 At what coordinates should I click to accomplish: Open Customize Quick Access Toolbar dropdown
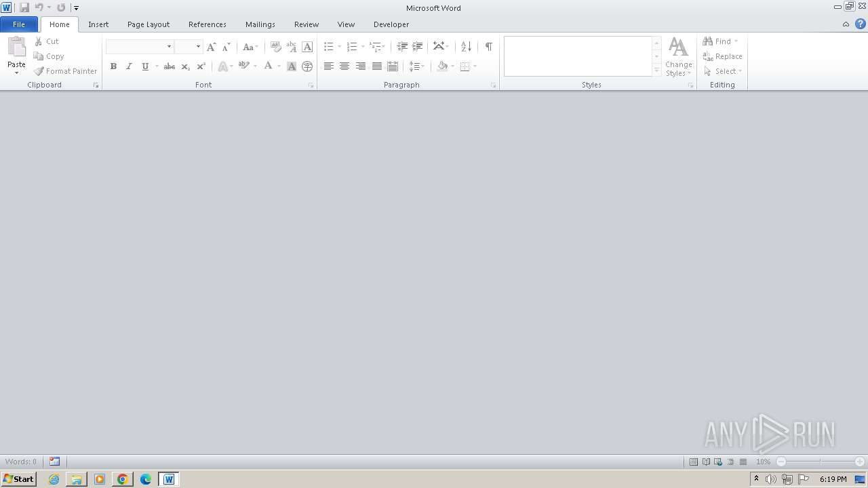pos(76,8)
